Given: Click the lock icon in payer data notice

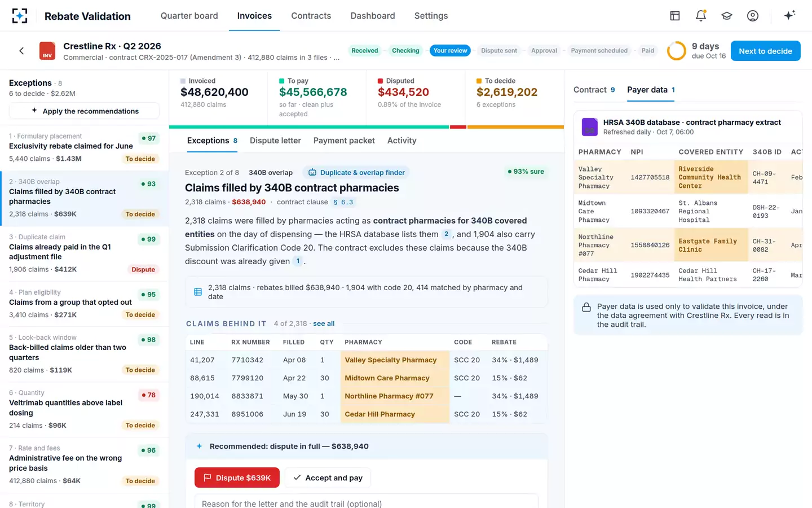Looking at the screenshot, I should [586, 308].
